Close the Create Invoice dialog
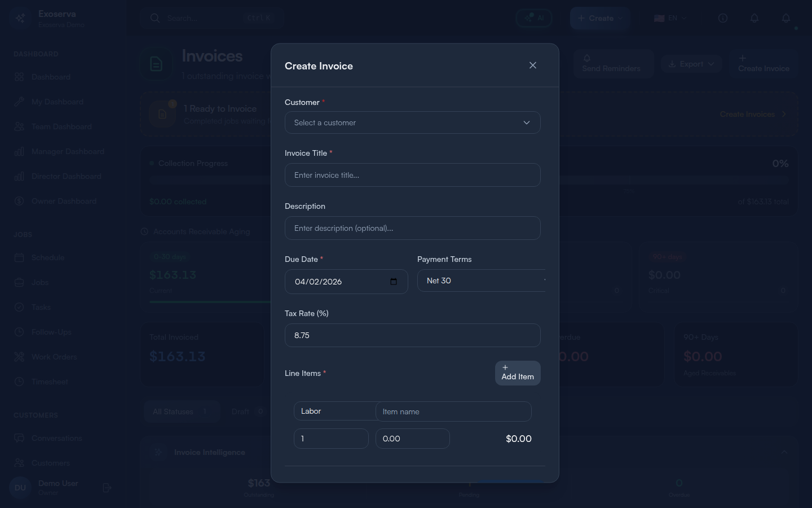The image size is (812, 508). (x=533, y=65)
